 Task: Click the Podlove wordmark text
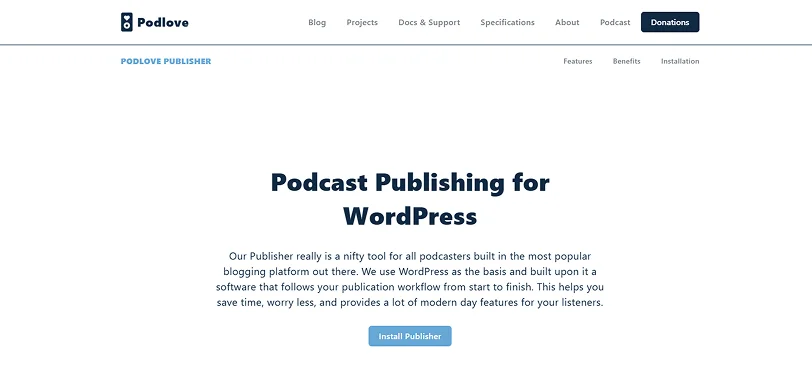tap(163, 22)
